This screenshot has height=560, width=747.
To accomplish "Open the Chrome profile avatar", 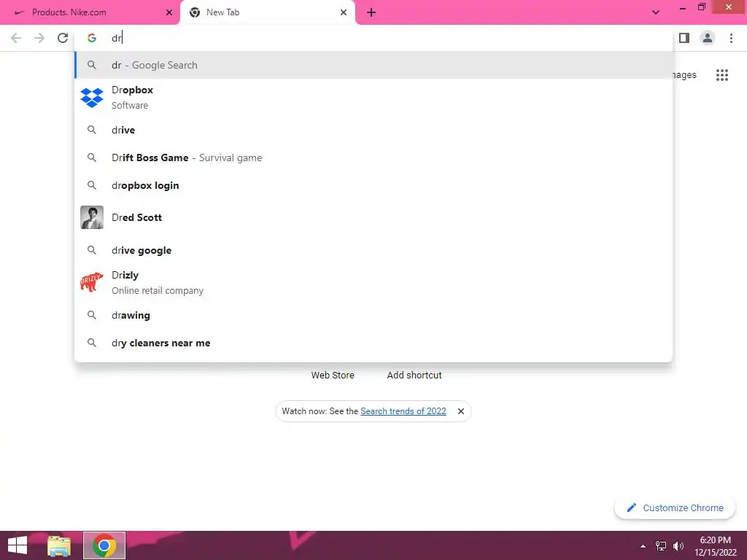I will point(708,38).
